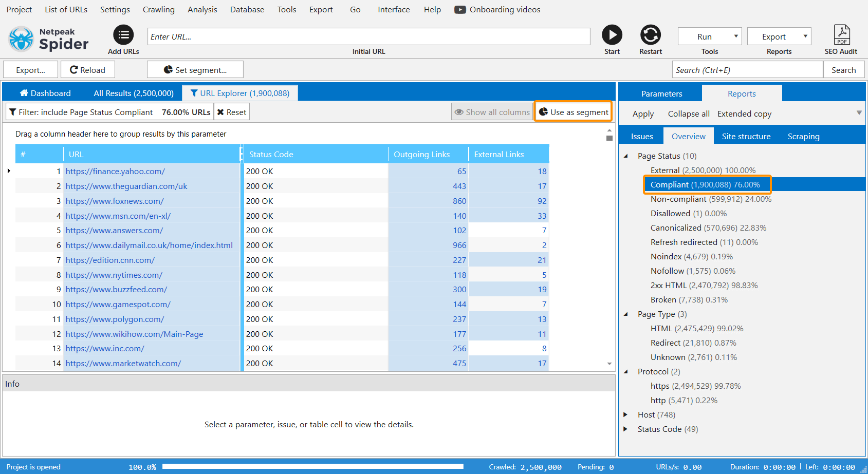The width and height of the screenshot is (868, 474).
Task: Open the Project menu
Action: pyautogui.click(x=19, y=10)
